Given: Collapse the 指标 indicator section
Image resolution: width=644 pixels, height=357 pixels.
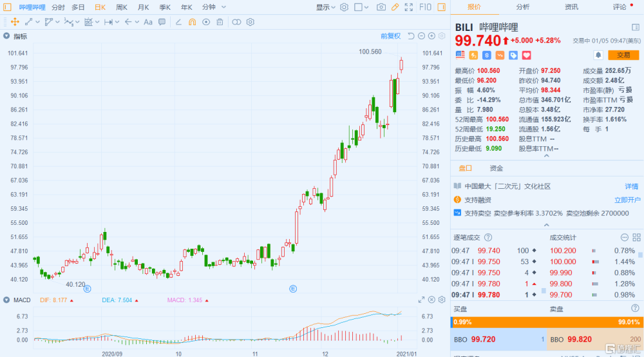Looking at the screenshot, I should [6, 36].
